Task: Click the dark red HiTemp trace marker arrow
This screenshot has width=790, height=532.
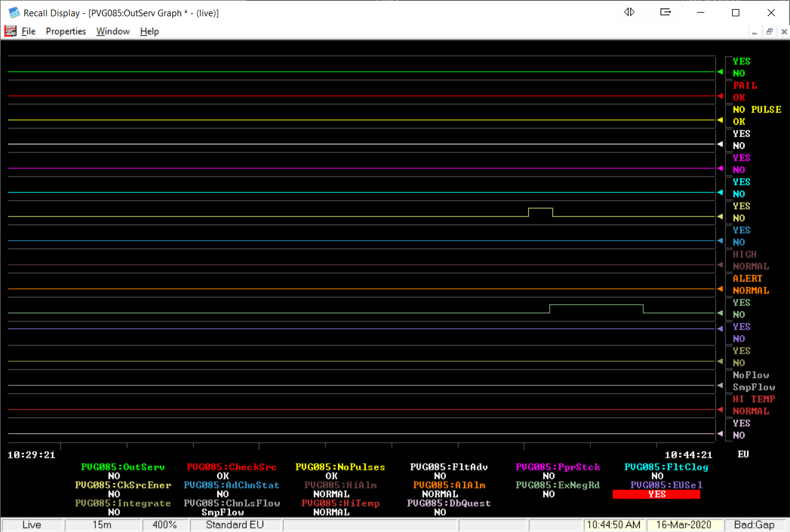Action: [720, 410]
